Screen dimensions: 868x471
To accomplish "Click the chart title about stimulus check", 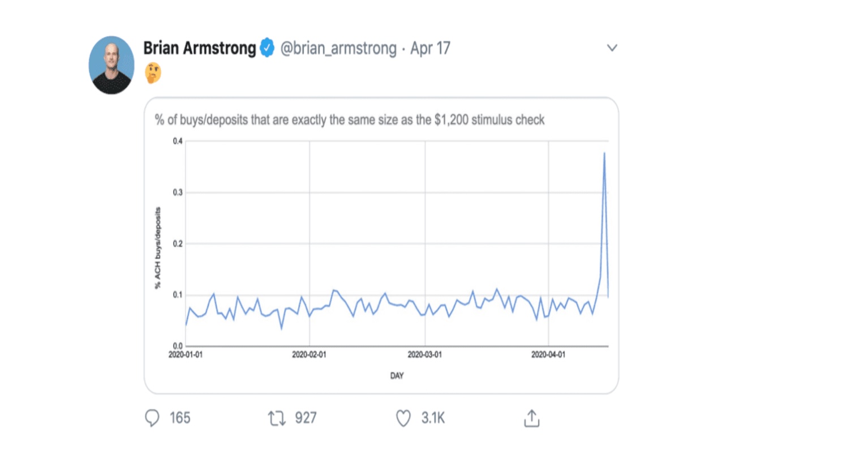I will coord(350,120).
